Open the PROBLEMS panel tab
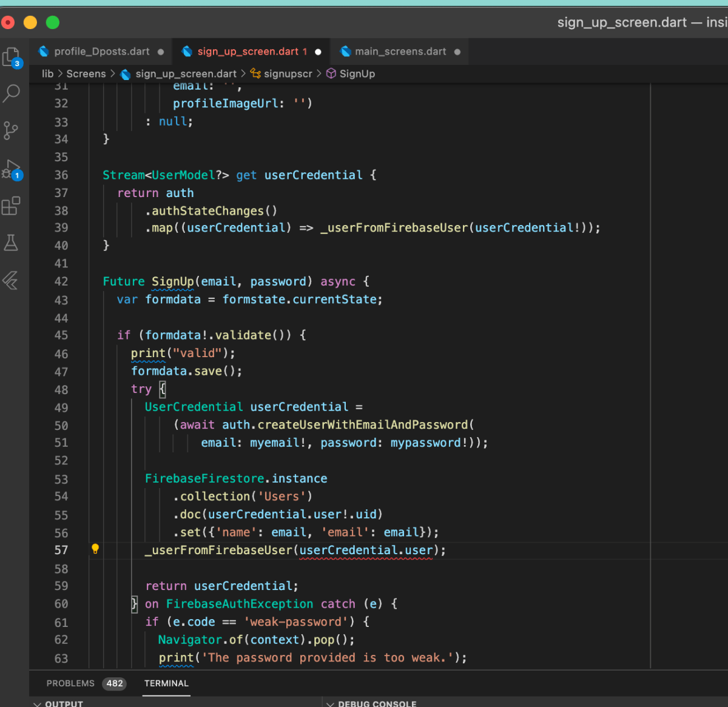The height and width of the screenshot is (707, 728). [x=70, y=683]
